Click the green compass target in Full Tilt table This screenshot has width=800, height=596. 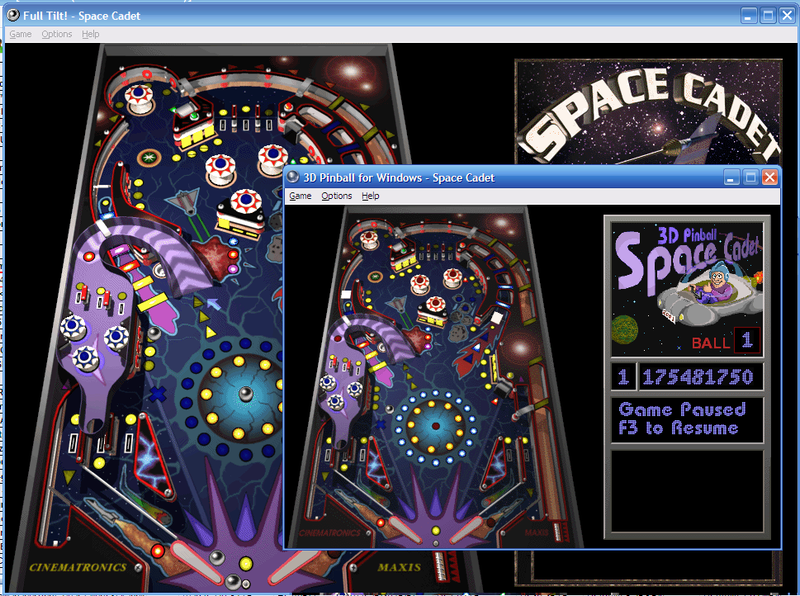(x=149, y=158)
